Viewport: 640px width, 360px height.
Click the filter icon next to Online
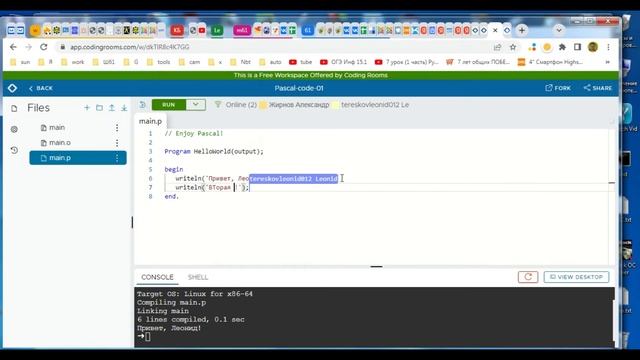pyautogui.click(x=218, y=104)
